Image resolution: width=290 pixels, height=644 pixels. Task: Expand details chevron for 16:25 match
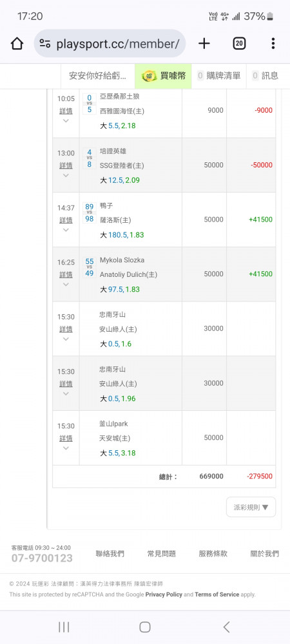pyautogui.click(x=66, y=284)
